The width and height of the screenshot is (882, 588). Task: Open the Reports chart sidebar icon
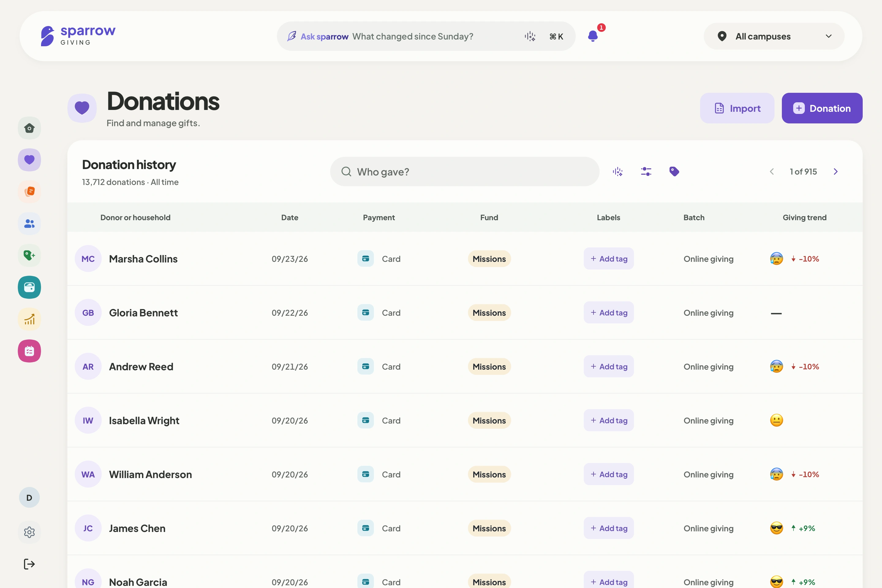(29, 319)
